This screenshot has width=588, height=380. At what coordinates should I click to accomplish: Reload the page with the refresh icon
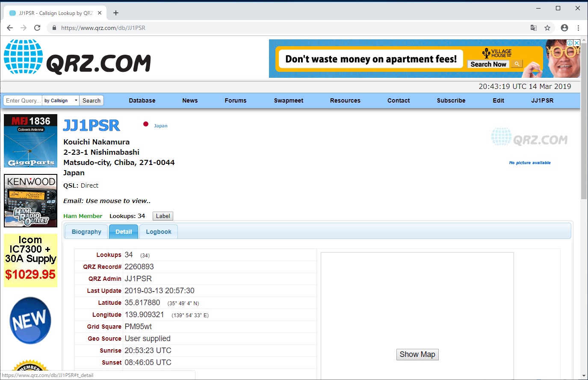pos(37,27)
